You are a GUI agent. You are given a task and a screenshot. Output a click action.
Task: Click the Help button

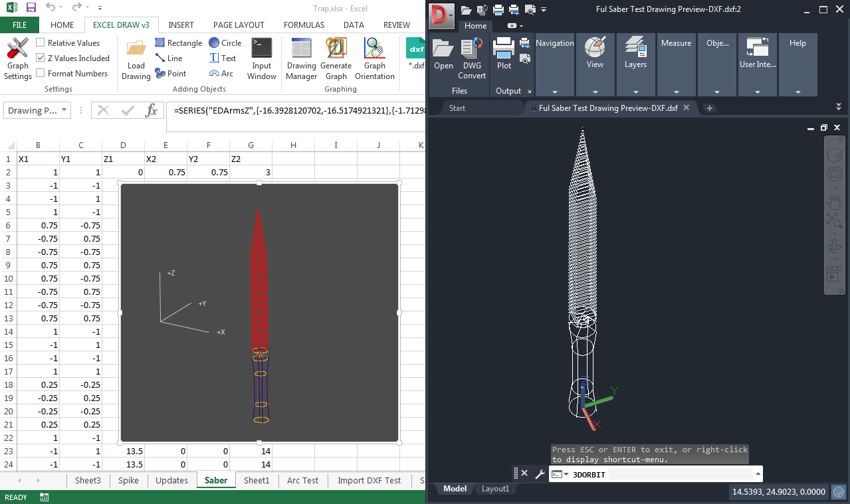coord(797,42)
